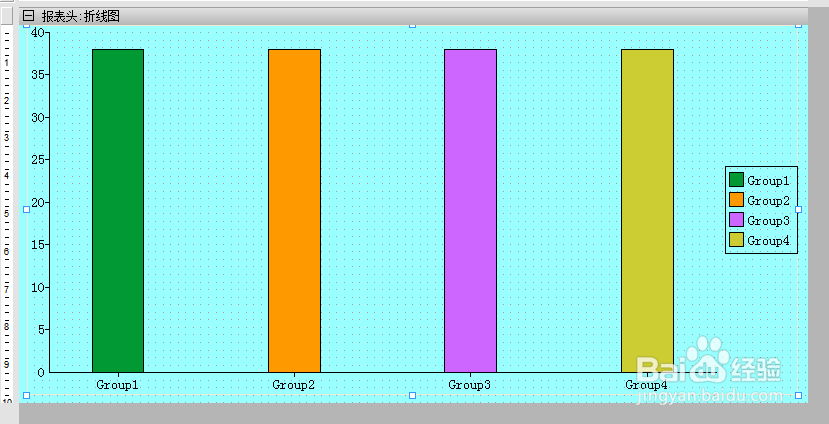Select the Group3 legend label
This screenshot has height=424, width=829.
tap(768, 221)
